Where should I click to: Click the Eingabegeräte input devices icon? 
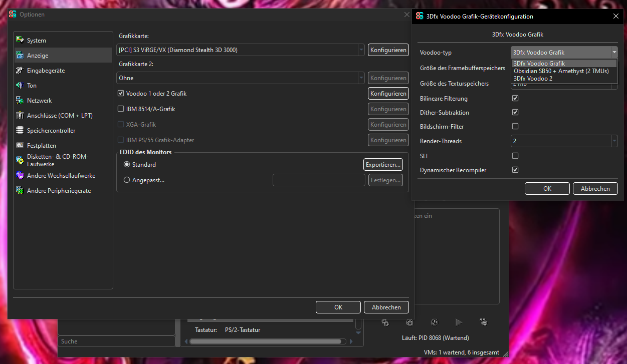click(x=20, y=70)
